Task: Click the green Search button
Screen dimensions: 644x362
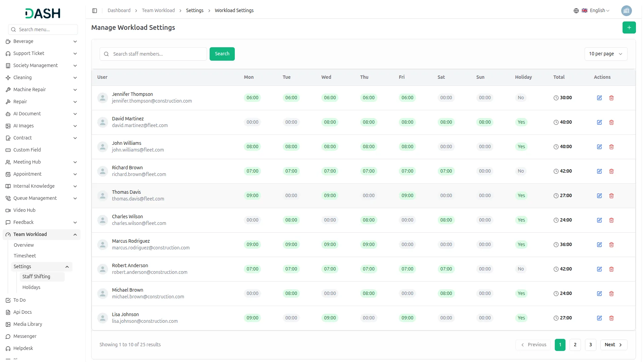Action: coord(222,54)
